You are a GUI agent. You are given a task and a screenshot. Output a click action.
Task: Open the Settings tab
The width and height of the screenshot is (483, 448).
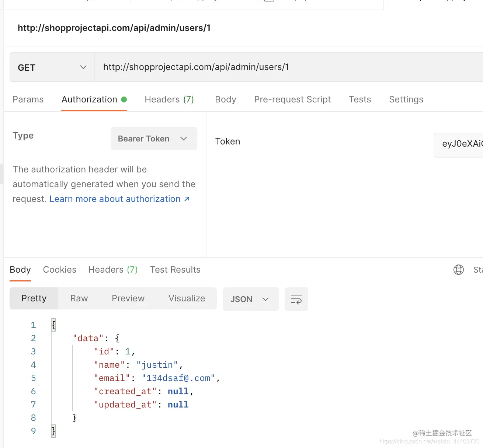pos(406,99)
